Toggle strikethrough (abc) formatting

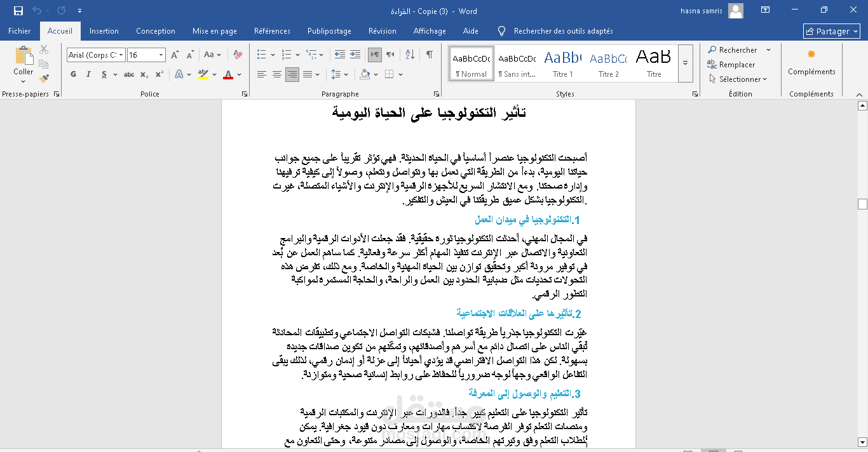129,74
